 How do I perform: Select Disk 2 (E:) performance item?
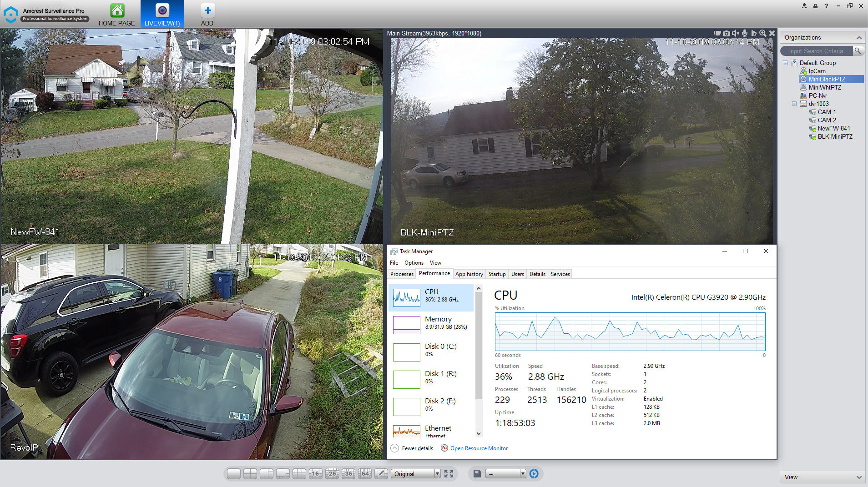431,407
